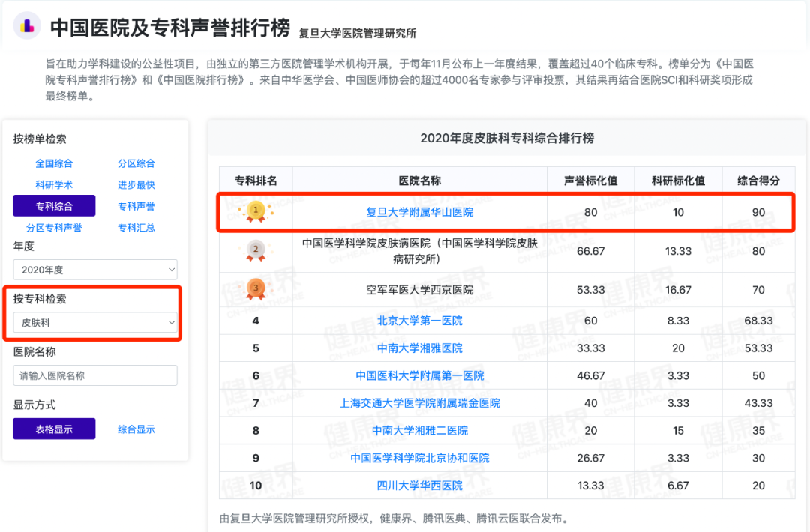Click research value 6.67 in 华西医院 row

tap(678, 485)
